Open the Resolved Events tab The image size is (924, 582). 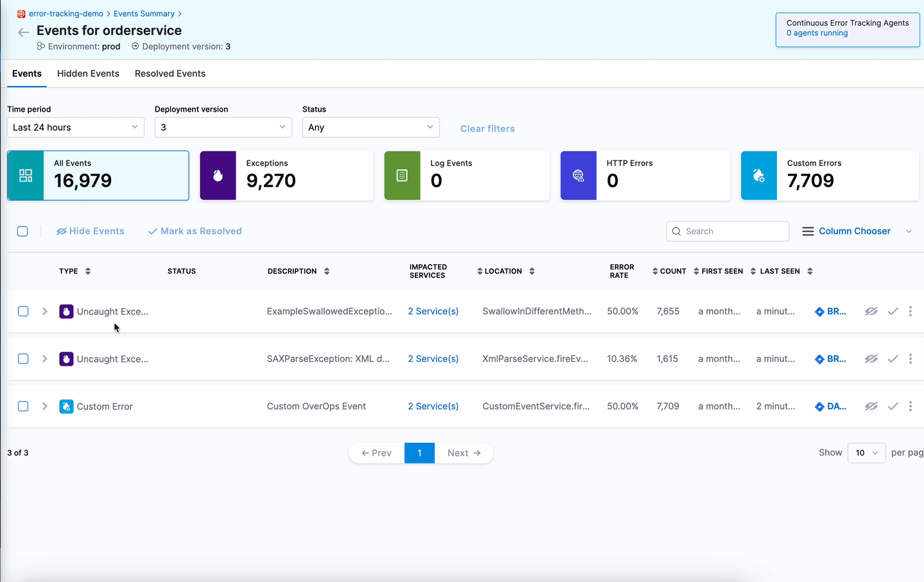coord(170,74)
